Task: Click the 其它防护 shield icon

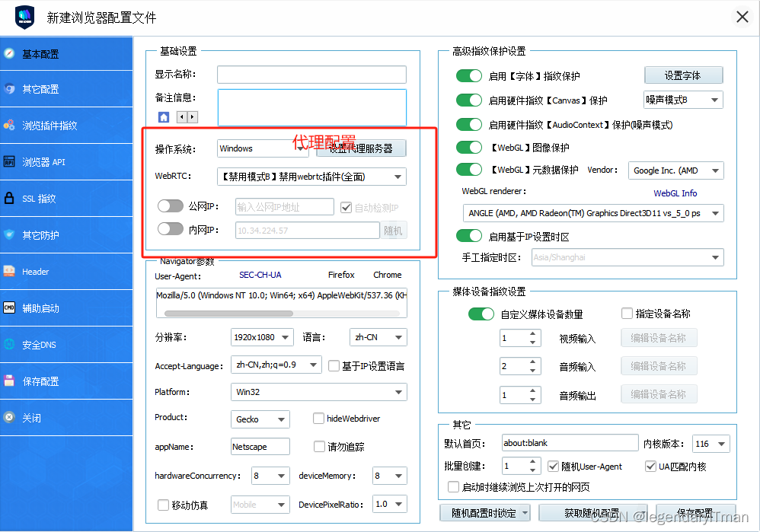Action: (x=9, y=234)
